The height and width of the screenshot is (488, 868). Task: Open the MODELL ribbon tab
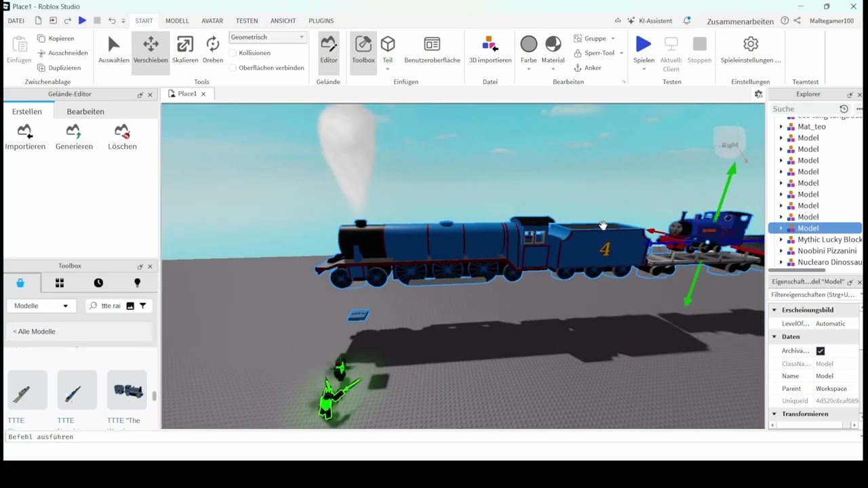pos(177,21)
